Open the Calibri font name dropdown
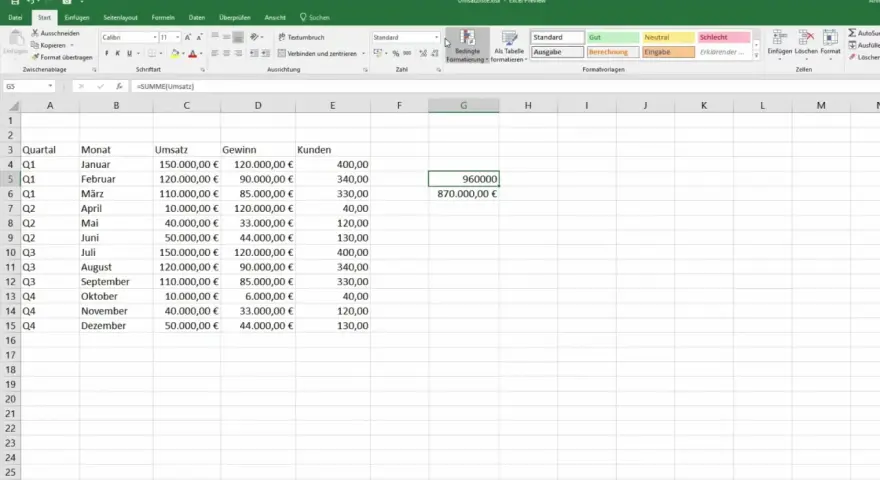Image resolution: width=880 pixels, height=480 pixels. click(x=155, y=37)
